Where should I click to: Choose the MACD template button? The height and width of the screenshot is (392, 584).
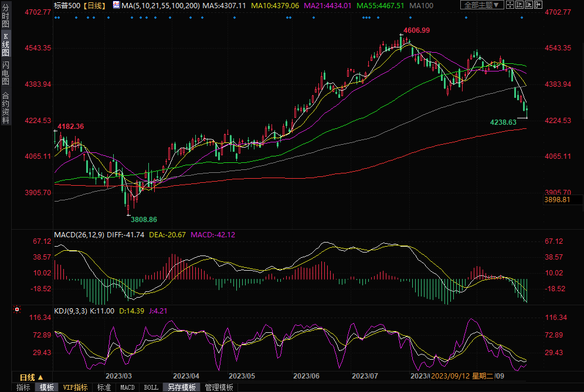tap(127, 387)
